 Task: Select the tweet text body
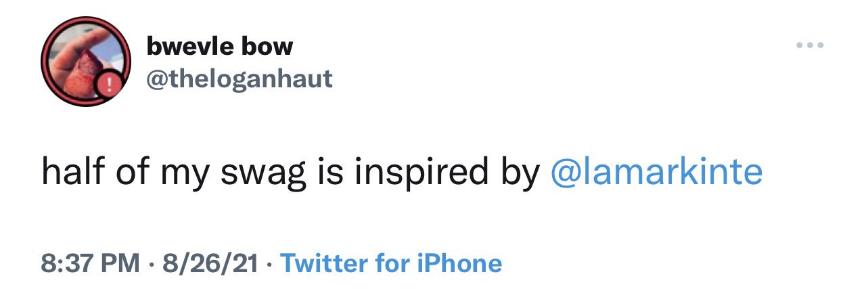[403, 173]
